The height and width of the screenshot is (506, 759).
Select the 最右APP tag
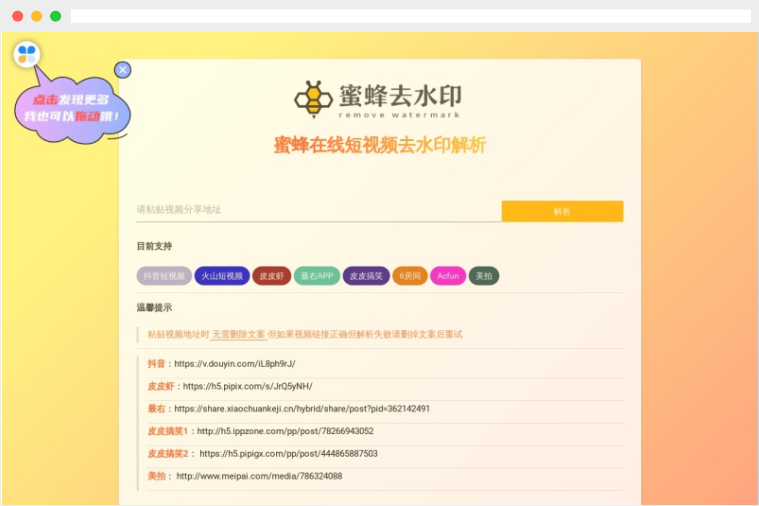pyautogui.click(x=317, y=276)
